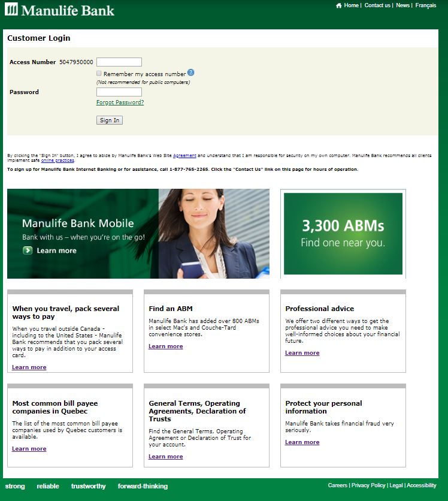Click the 'Customer Login' heading
Viewport: 448px width, 501px height.
click(x=39, y=38)
